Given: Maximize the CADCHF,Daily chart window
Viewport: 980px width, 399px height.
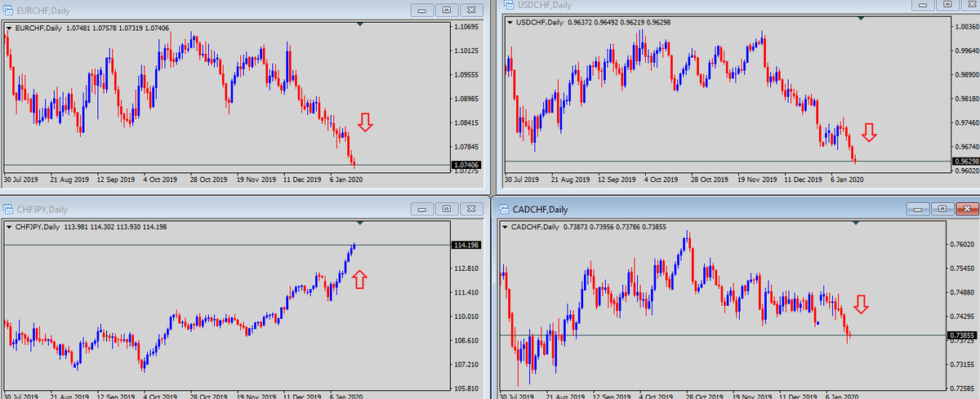Looking at the screenshot, I should (x=941, y=209).
